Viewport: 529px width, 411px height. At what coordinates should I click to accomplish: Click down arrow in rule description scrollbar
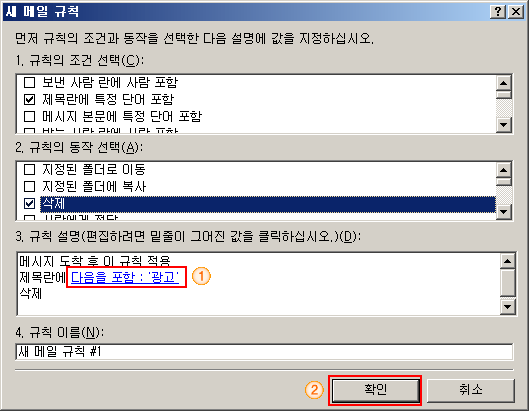(x=507, y=307)
